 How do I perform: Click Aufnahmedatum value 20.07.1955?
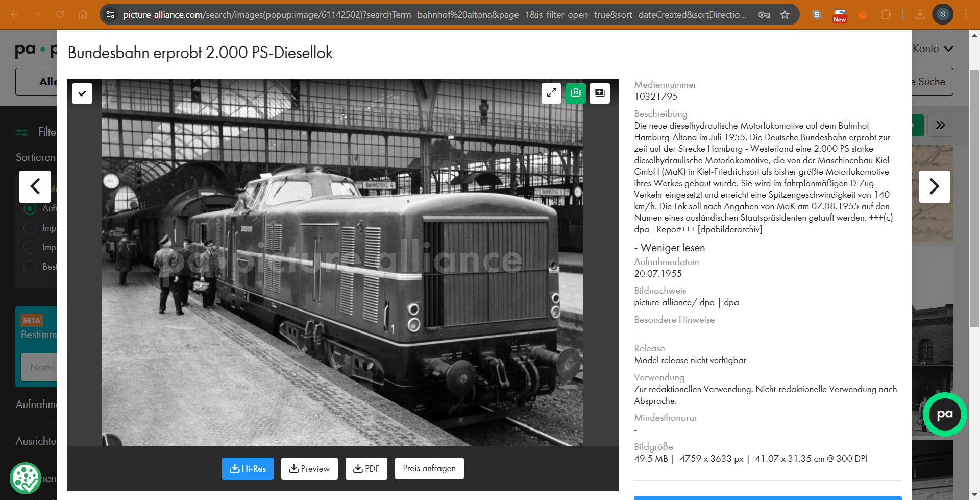click(657, 274)
